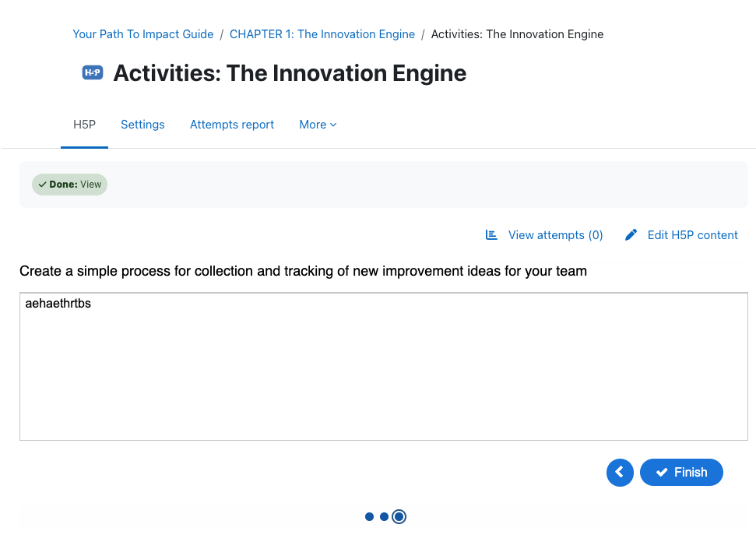Viewport: 756px width, 549px height.
Task: Open View attempts (0) link
Action: (x=544, y=235)
